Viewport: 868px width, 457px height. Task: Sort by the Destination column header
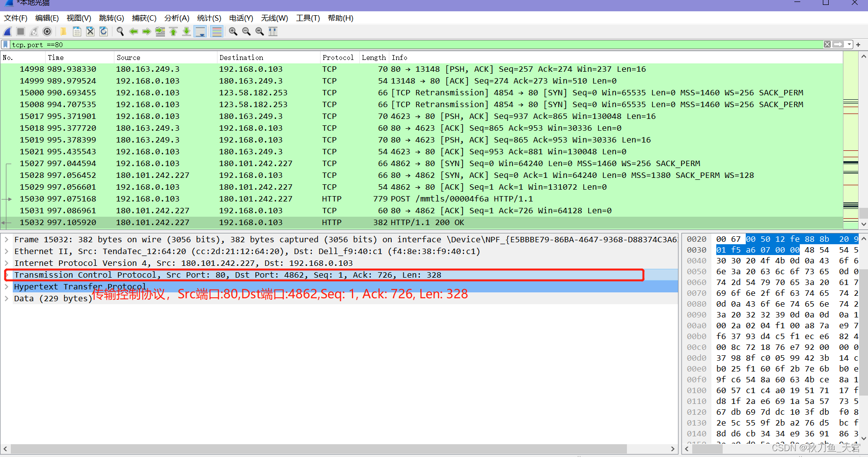point(268,57)
